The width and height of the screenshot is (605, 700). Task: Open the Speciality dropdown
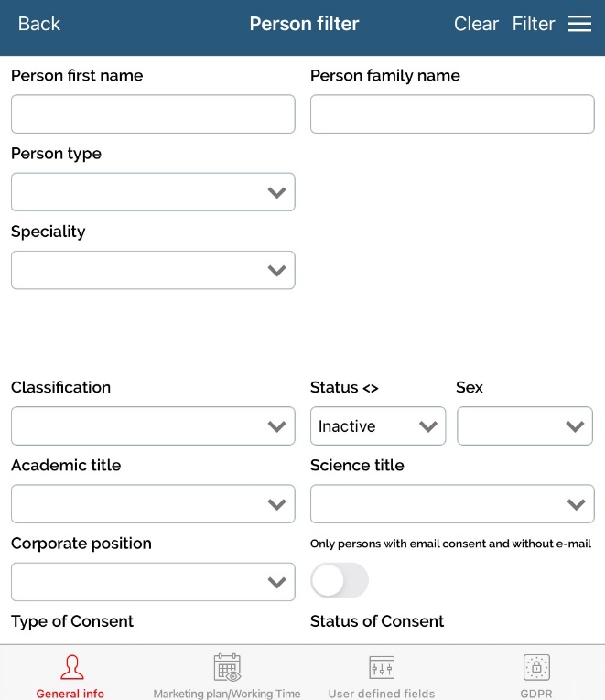click(153, 270)
